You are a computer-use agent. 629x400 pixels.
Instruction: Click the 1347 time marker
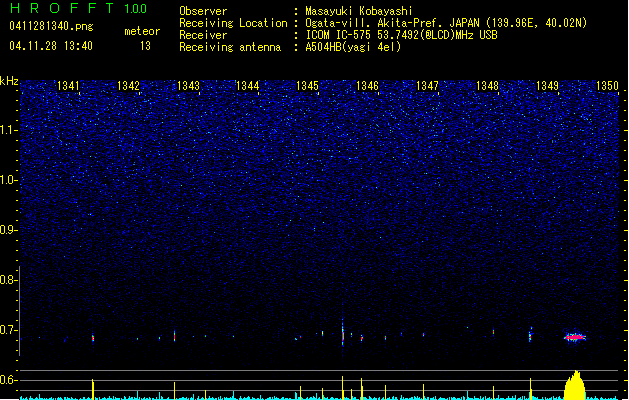pyautogui.click(x=428, y=85)
